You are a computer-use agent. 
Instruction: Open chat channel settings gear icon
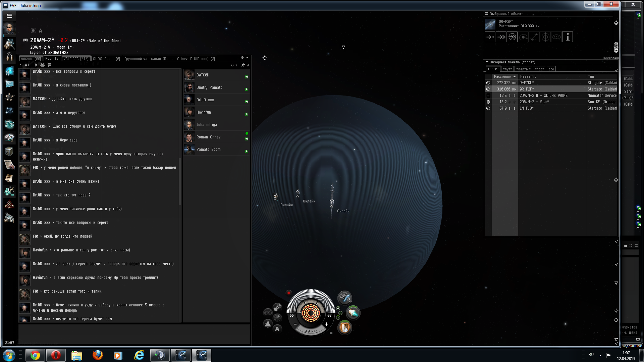[x=36, y=65]
